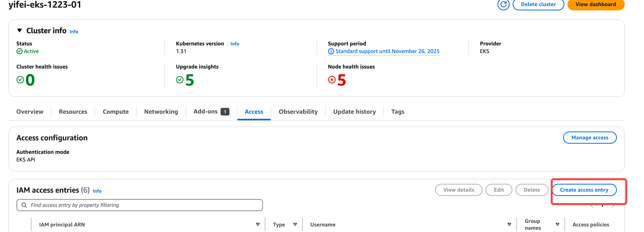Click the IAM principal ARN column header
This screenshot has width=644, height=232.
(62, 225)
